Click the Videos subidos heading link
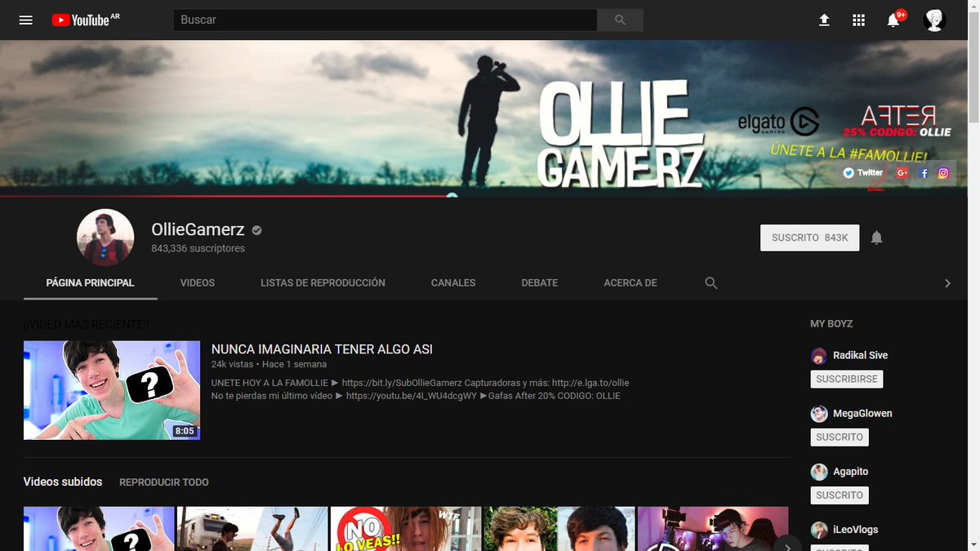The width and height of the screenshot is (980, 551). click(x=63, y=482)
